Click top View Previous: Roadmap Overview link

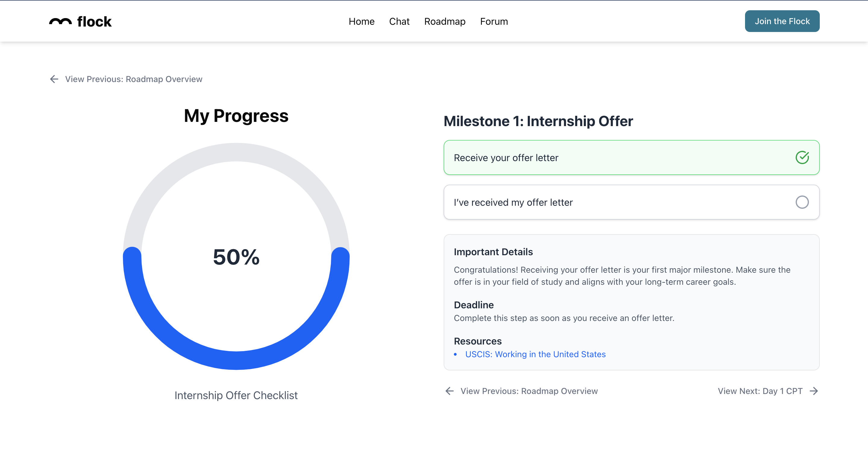(134, 79)
